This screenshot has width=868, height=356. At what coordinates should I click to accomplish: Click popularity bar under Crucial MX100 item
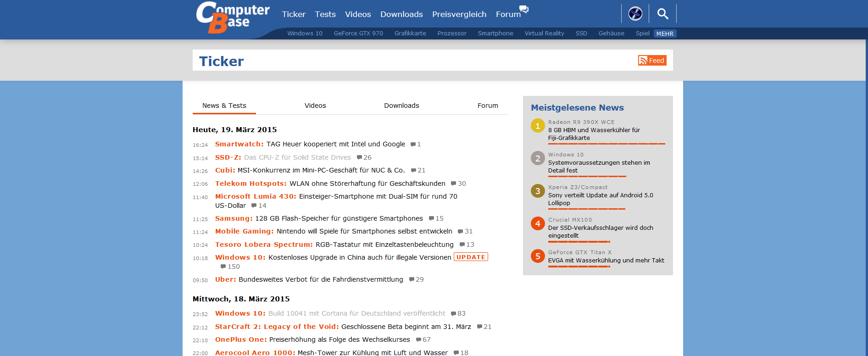tap(579, 241)
